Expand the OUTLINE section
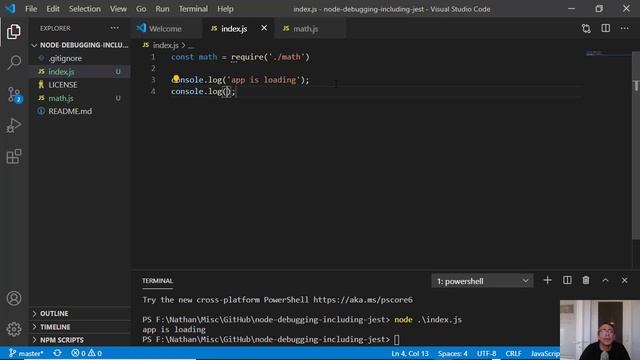 [x=80, y=313]
